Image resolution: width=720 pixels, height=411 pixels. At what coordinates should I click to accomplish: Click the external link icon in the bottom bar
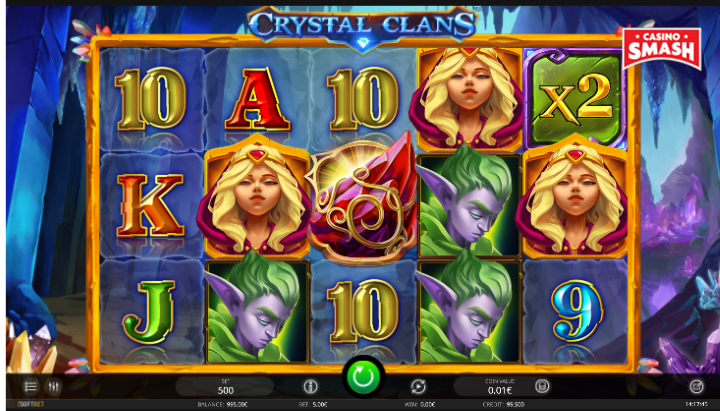(x=696, y=387)
